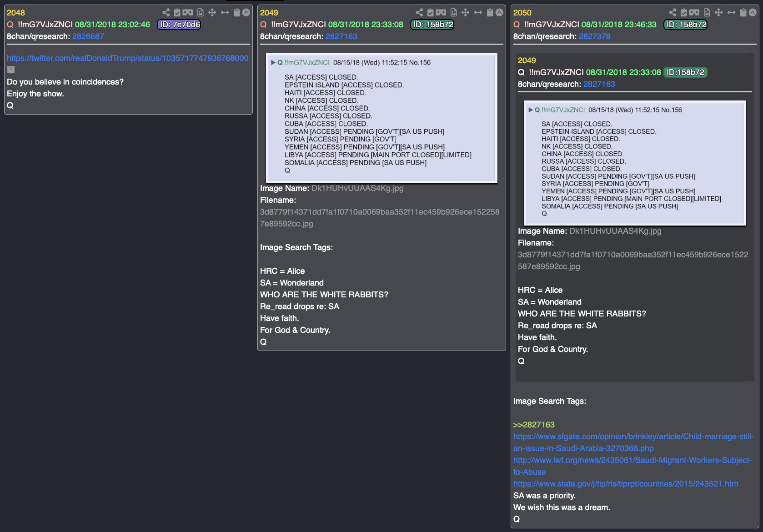Click the goggles viewer icon on middle 2049 card
Viewport: 763px width, 532px height.
[x=441, y=13]
